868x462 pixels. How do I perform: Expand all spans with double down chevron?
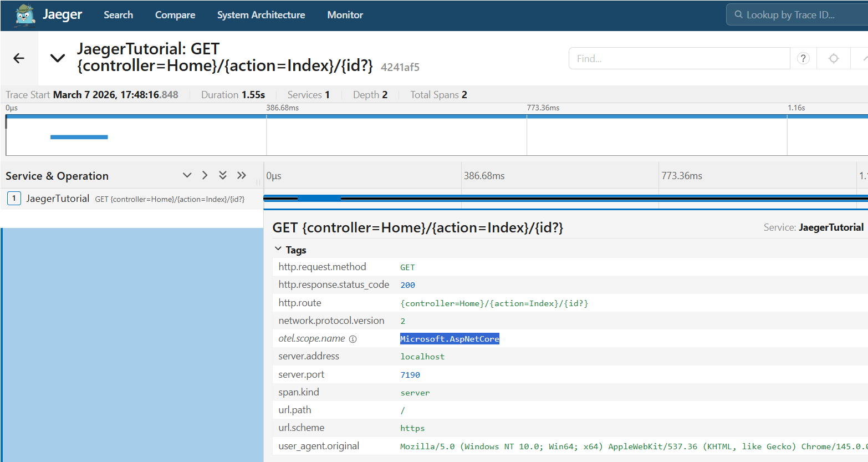click(223, 175)
